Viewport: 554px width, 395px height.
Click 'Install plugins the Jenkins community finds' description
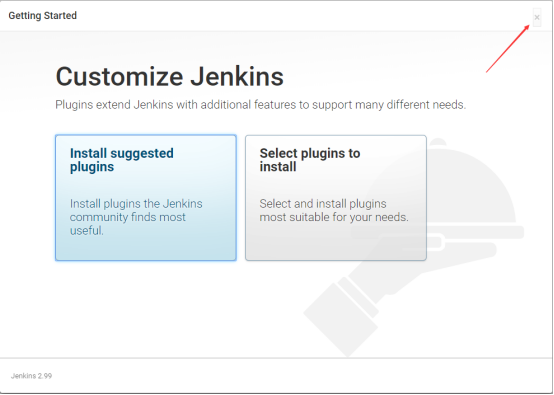[136, 210]
